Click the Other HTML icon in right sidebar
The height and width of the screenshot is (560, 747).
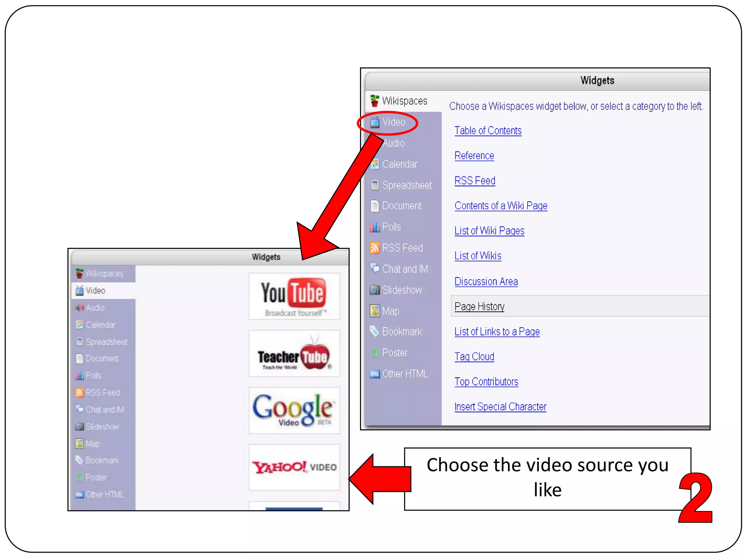375,374
